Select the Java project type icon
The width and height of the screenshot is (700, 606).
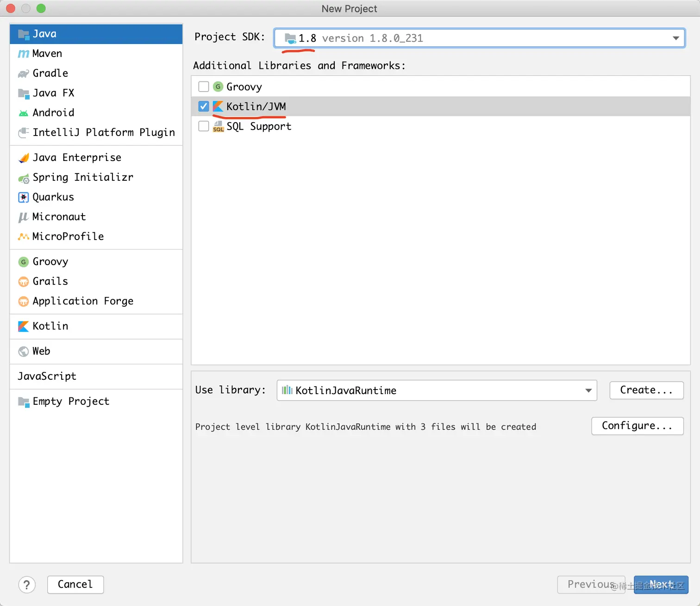click(24, 34)
